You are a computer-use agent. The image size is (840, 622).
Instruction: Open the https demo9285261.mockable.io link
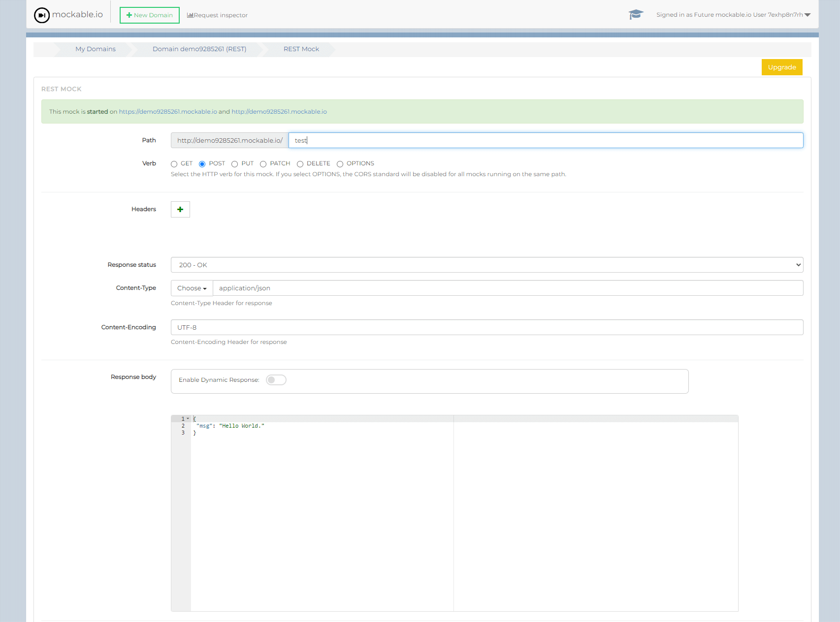point(168,112)
